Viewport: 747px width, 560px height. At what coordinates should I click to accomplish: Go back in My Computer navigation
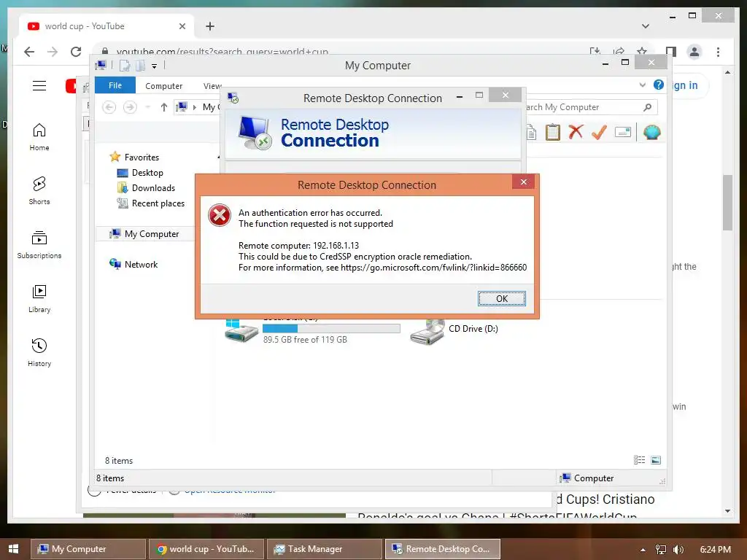tap(109, 107)
